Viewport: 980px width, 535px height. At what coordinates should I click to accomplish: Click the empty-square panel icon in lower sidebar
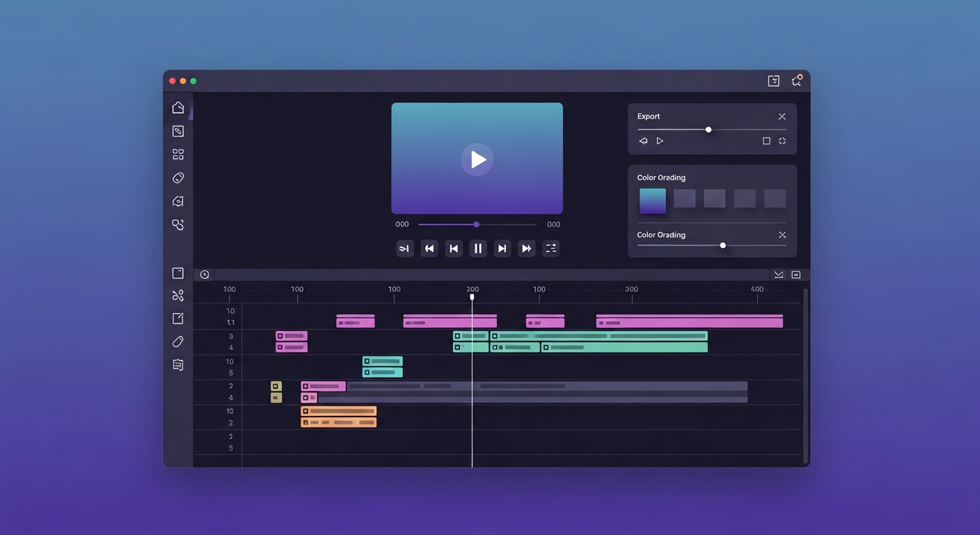click(x=178, y=273)
